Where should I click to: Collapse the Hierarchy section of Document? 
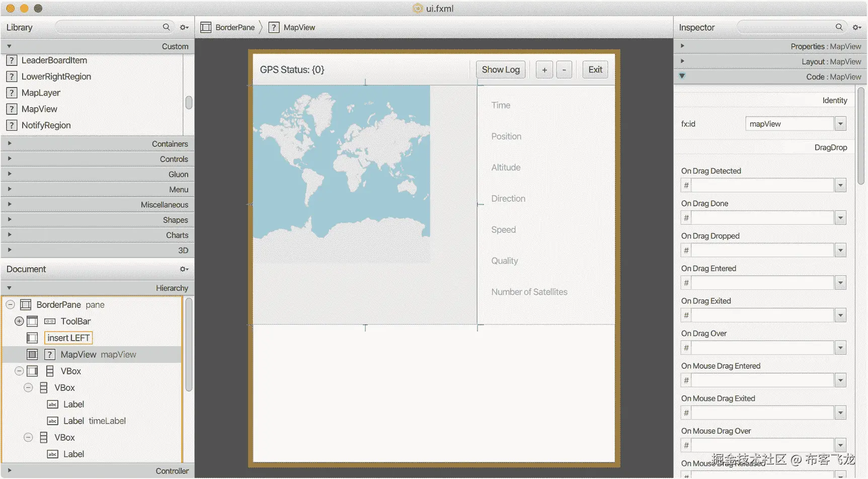pos(9,288)
